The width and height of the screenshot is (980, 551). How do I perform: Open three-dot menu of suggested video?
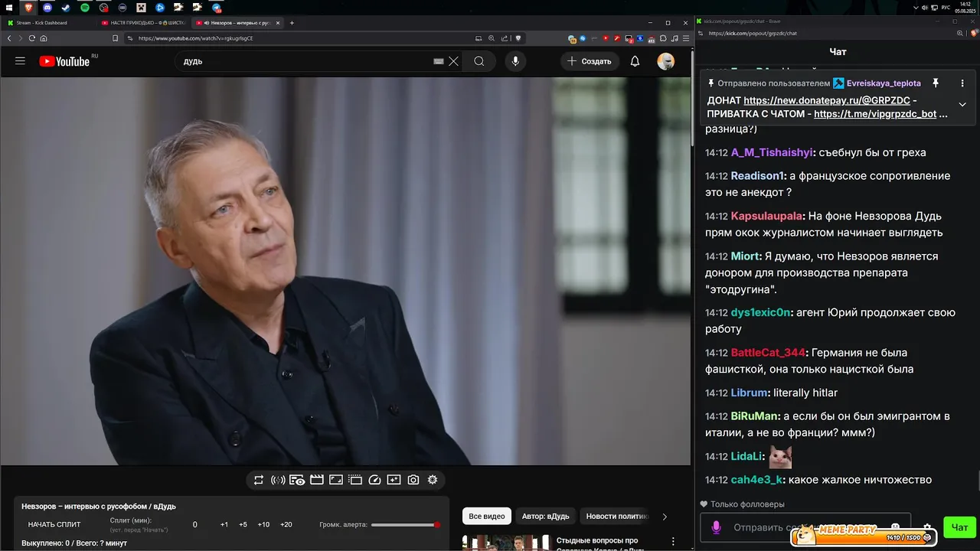click(674, 541)
